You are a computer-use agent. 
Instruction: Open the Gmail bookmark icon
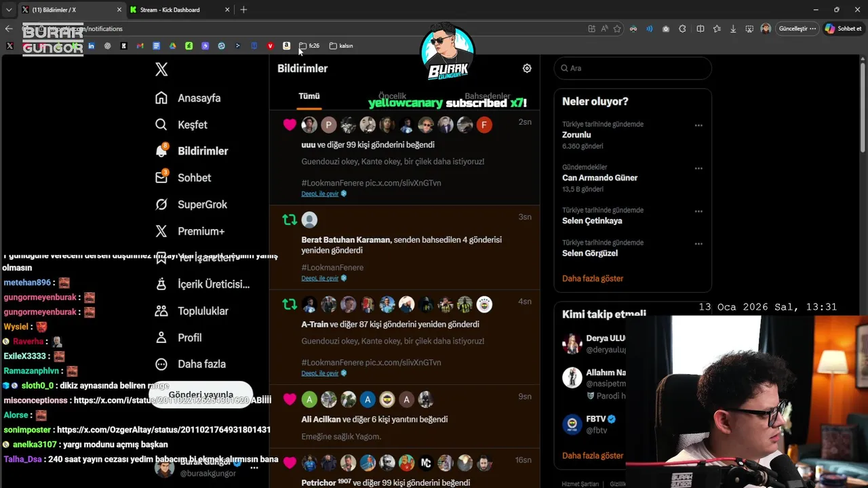click(x=140, y=46)
